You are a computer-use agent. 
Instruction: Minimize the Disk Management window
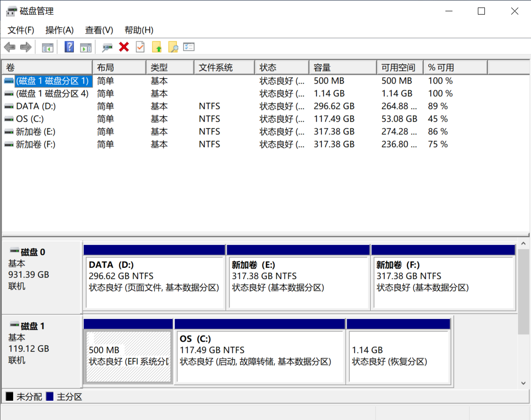coord(449,11)
